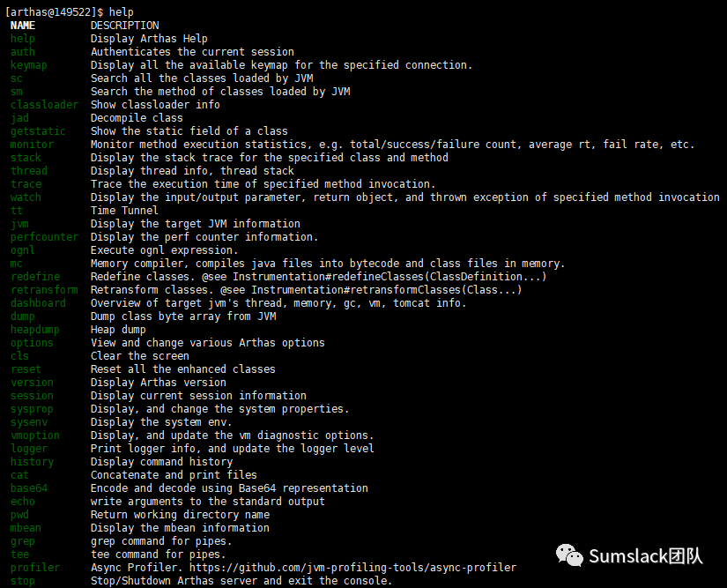Click the async-profiler GitHub URL

click(352, 568)
